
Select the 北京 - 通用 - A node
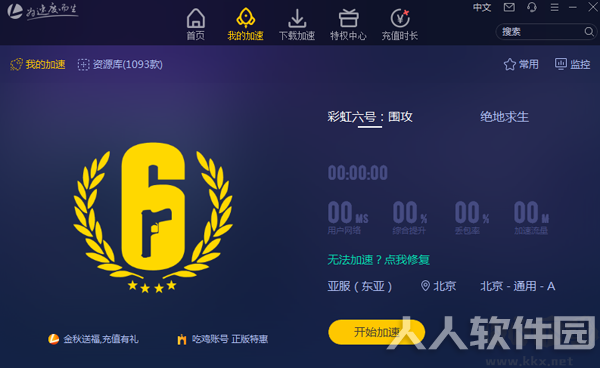click(518, 286)
